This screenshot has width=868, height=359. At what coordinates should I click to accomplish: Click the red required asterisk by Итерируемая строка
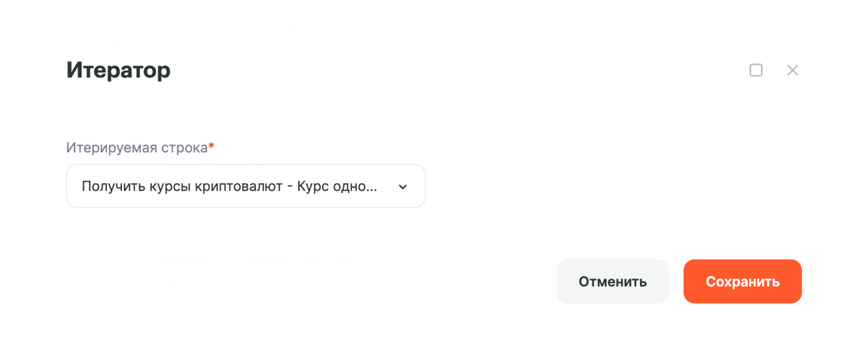pyautogui.click(x=212, y=146)
